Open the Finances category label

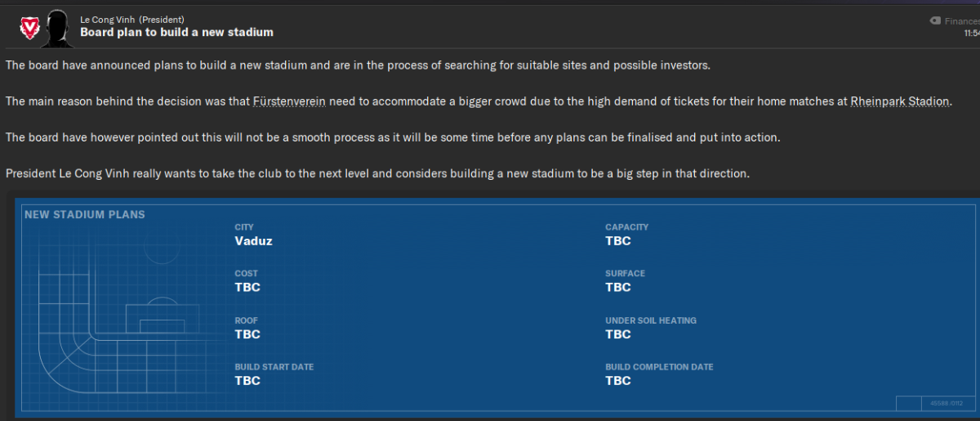[961, 21]
